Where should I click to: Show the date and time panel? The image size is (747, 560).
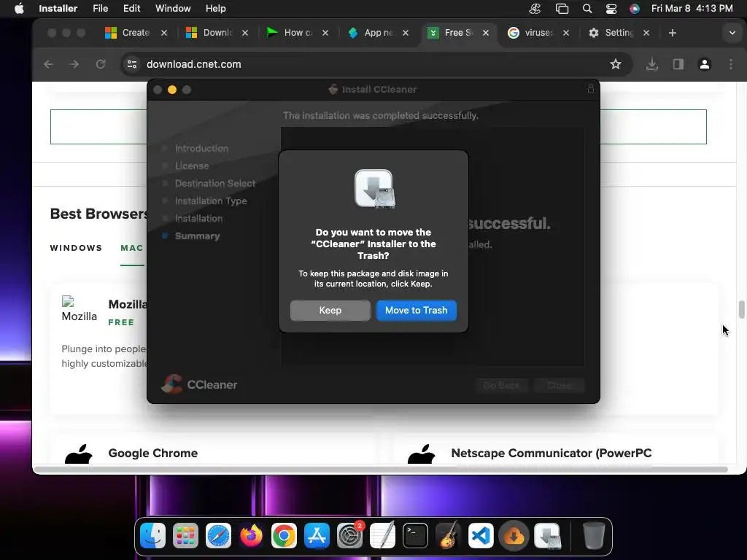pos(692,9)
